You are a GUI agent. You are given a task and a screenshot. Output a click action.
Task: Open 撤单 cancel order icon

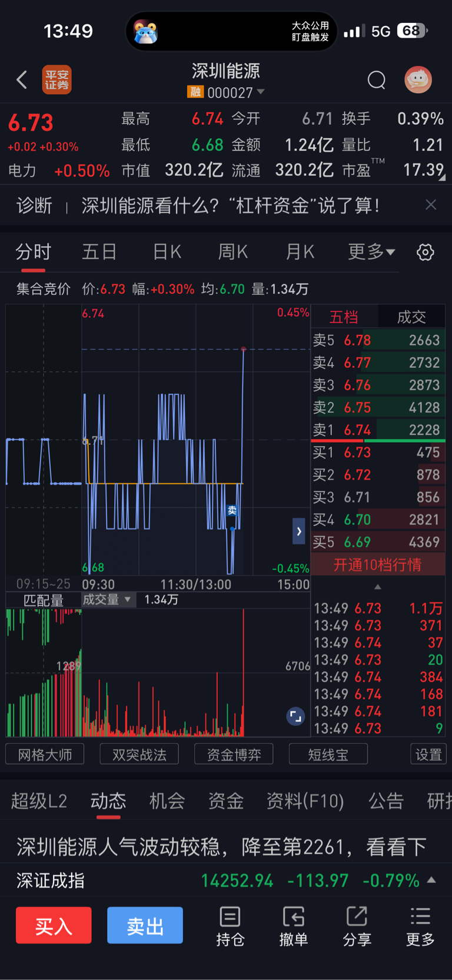point(294,926)
